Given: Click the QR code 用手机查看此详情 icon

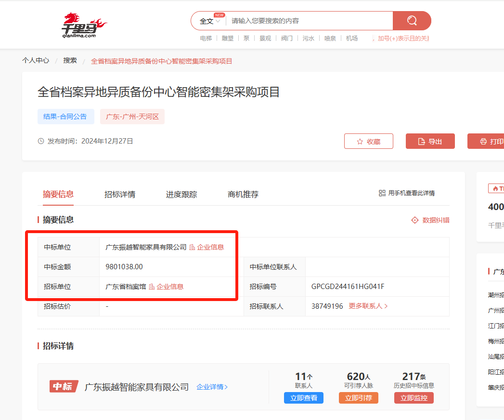Looking at the screenshot, I should point(382,193).
